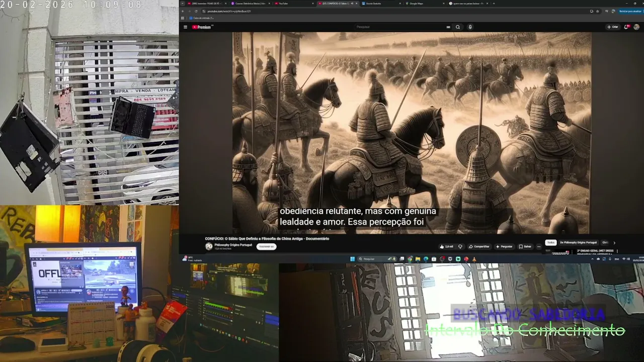Go to YouTube Premium home logo

tap(202, 27)
